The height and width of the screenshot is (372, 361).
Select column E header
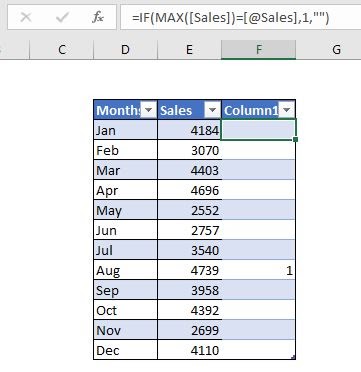[x=189, y=50]
